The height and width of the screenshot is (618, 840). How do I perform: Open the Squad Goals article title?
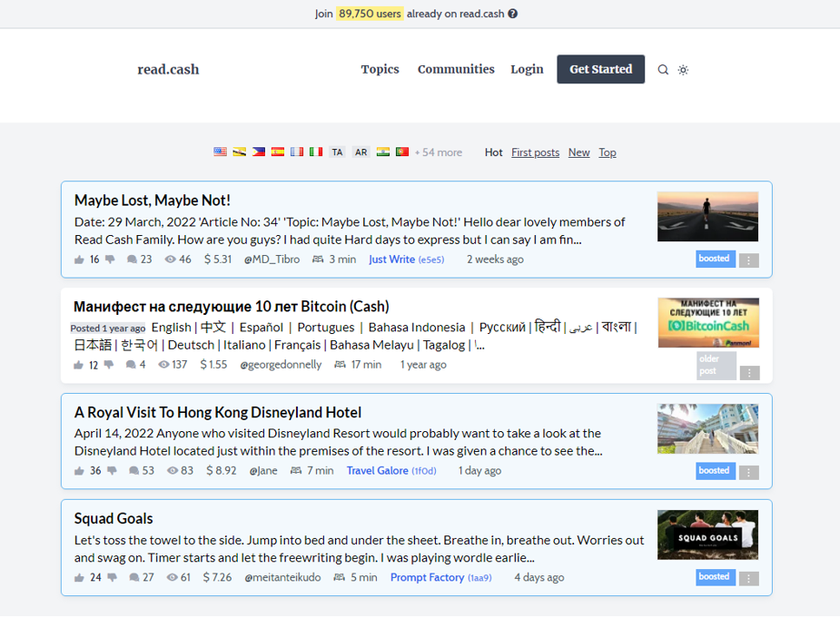(113, 518)
